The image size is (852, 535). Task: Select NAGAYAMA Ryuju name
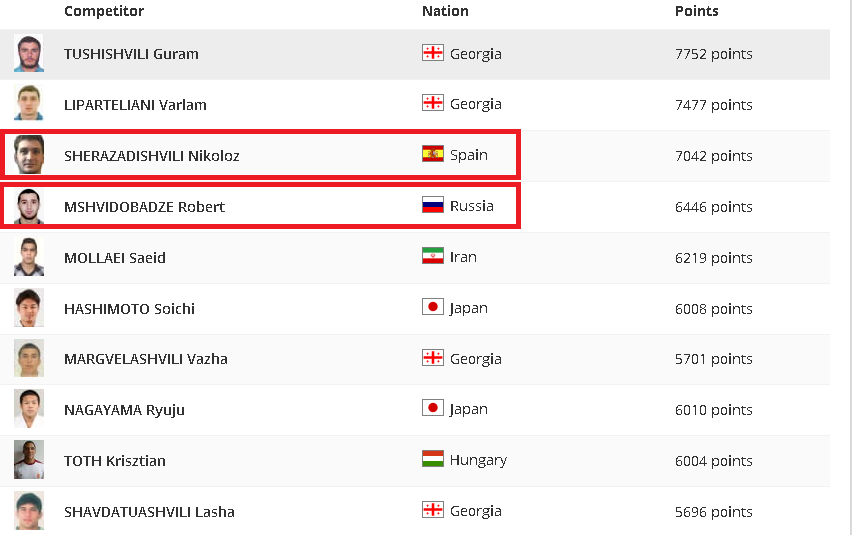click(x=124, y=410)
